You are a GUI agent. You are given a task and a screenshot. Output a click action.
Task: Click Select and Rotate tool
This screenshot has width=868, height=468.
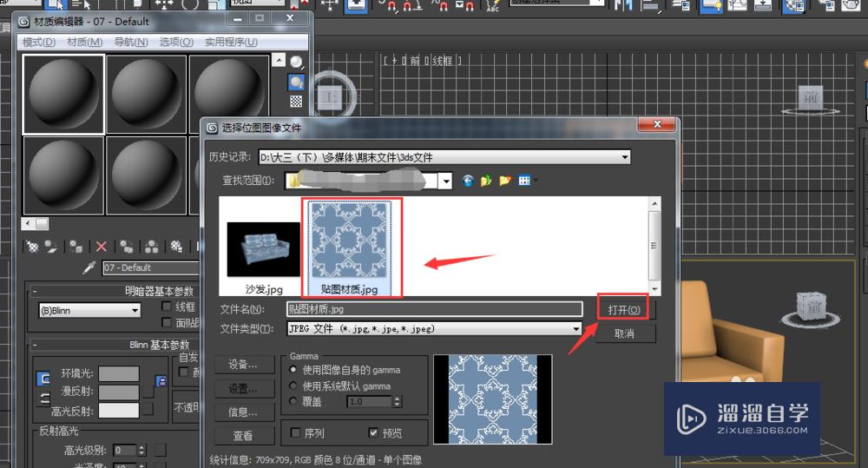190,5
